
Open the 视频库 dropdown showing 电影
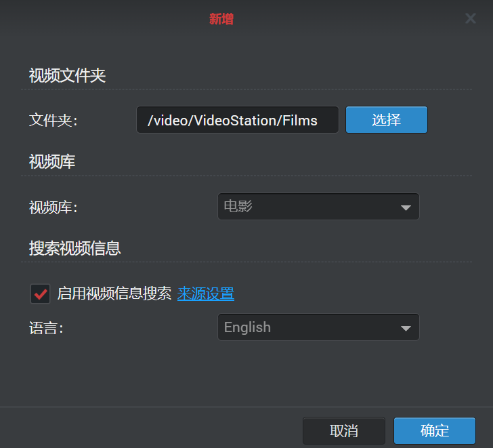(x=318, y=207)
